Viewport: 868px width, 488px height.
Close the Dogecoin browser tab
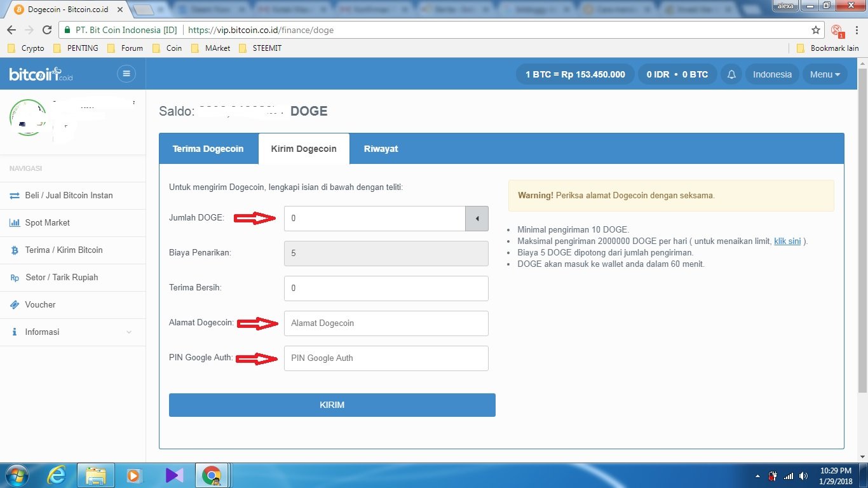pyautogui.click(x=119, y=10)
